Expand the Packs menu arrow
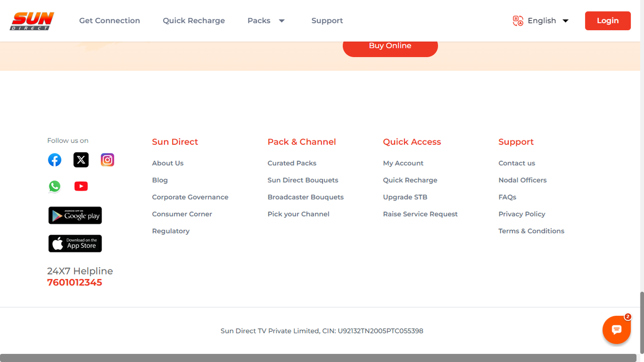Viewport: 644px width, 362px height. click(282, 21)
